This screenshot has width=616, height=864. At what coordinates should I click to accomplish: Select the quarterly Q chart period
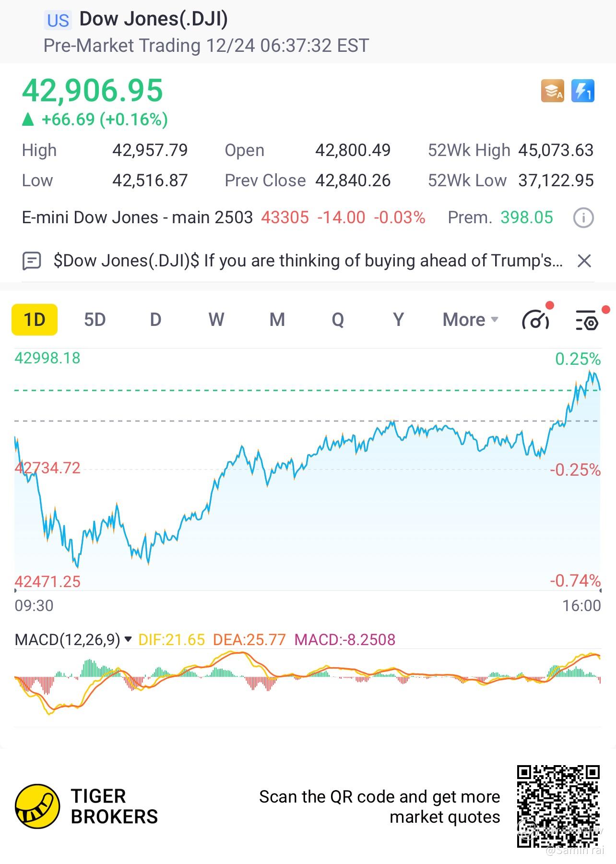(338, 320)
